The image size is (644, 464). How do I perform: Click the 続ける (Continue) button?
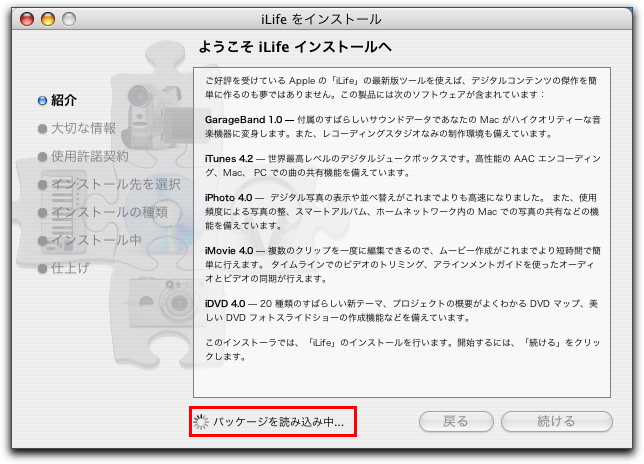point(557,421)
